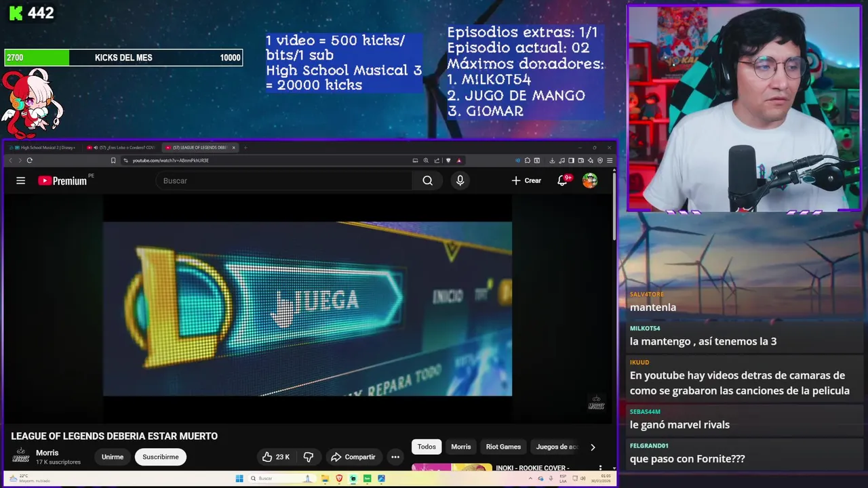Subscribe with the Suscribirme button
Image resolution: width=868 pixels, height=488 pixels.
coord(161,457)
